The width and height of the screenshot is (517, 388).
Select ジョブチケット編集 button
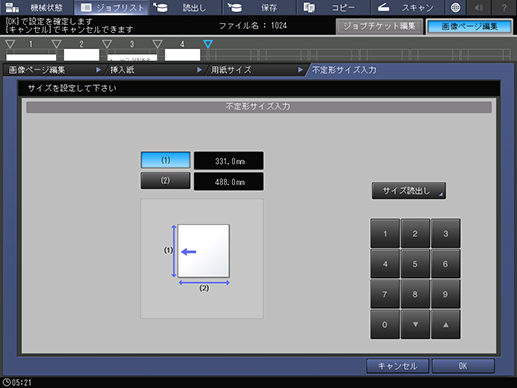pos(379,26)
